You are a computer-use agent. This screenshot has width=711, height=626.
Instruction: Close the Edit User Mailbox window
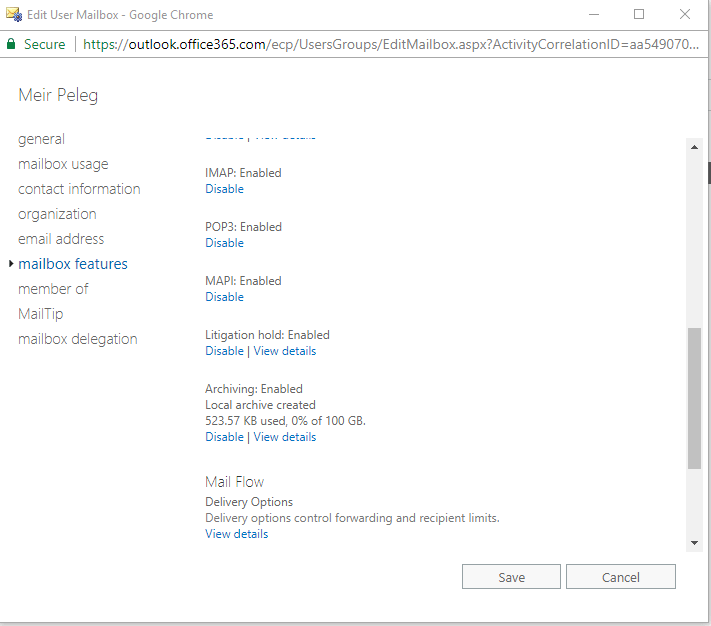pos(685,15)
